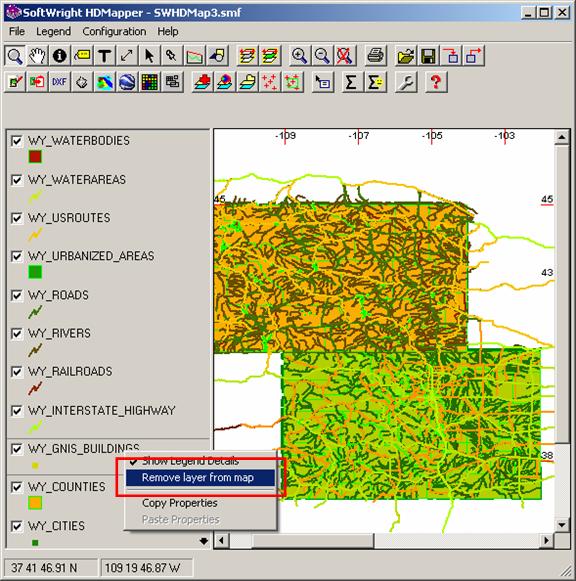Click the colored grid icon
Viewport: 576px width, 581px height.
click(x=149, y=82)
